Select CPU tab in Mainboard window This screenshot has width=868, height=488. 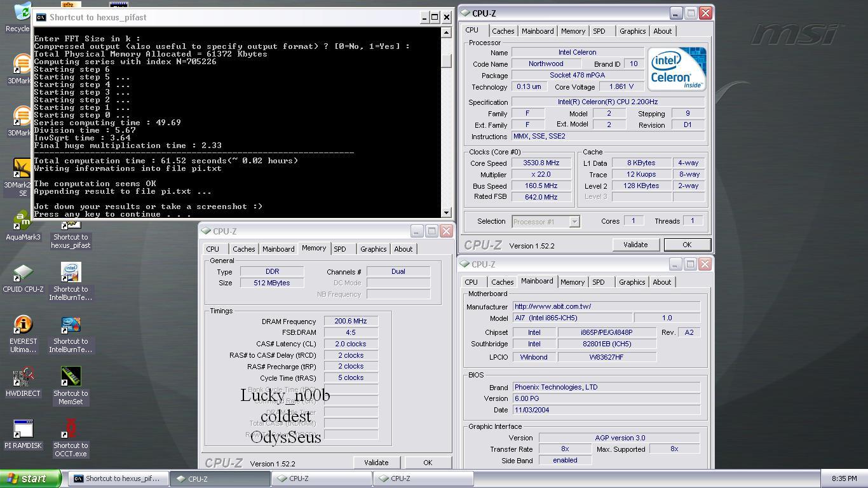(471, 282)
